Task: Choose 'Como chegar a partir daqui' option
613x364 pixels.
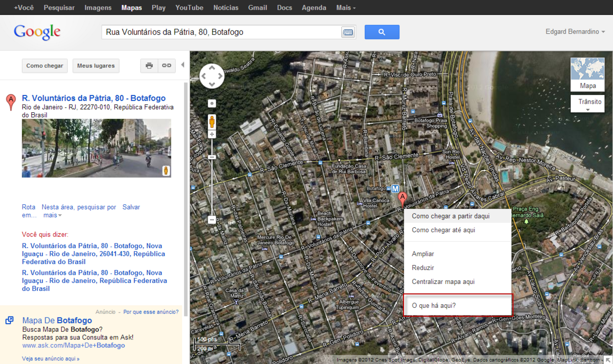Action: click(x=451, y=216)
